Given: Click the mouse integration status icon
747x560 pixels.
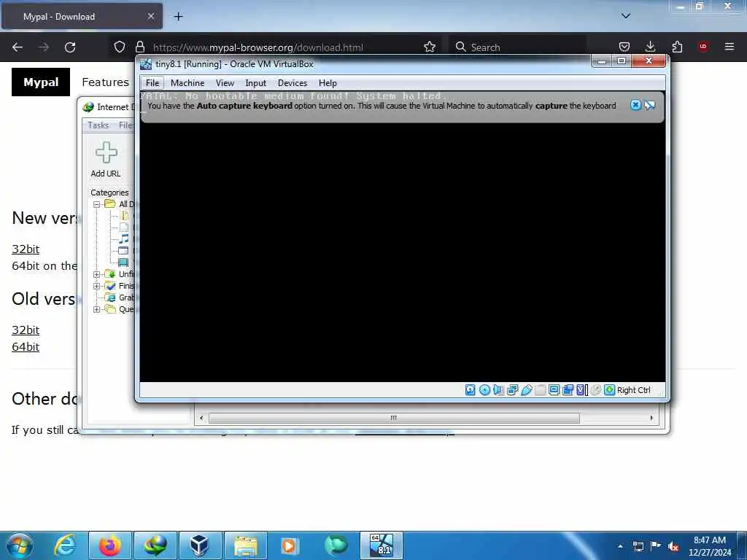Looking at the screenshot, I should coord(595,390).
